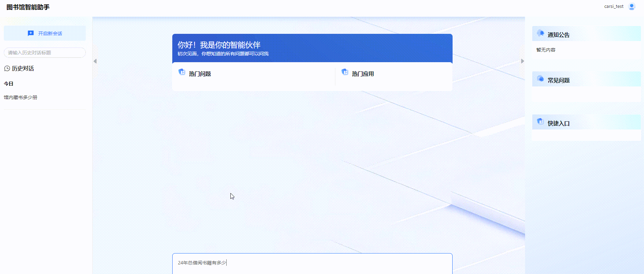Start a new chat with 开启新会话
644x274 pixels.
pos(45,33)
